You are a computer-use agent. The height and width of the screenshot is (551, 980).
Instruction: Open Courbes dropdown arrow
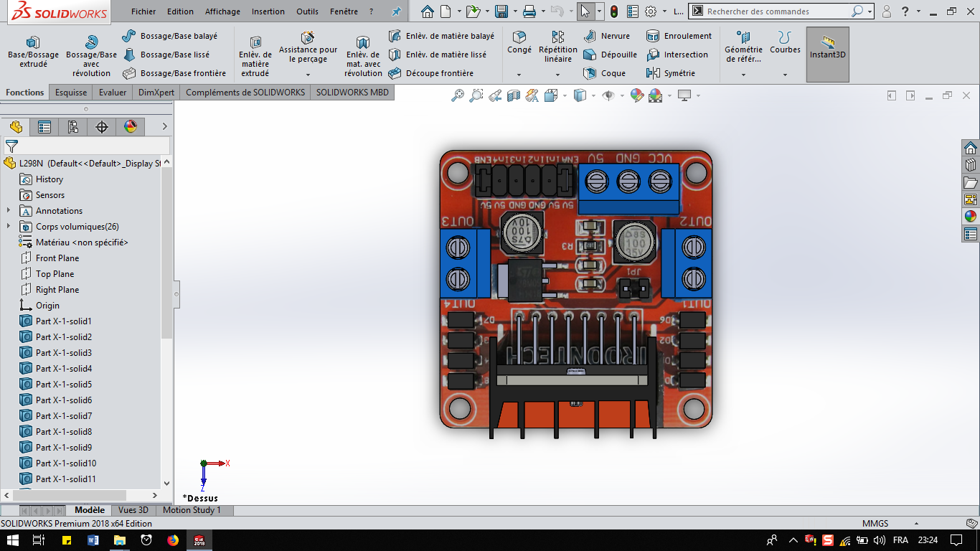pos(785,75)
